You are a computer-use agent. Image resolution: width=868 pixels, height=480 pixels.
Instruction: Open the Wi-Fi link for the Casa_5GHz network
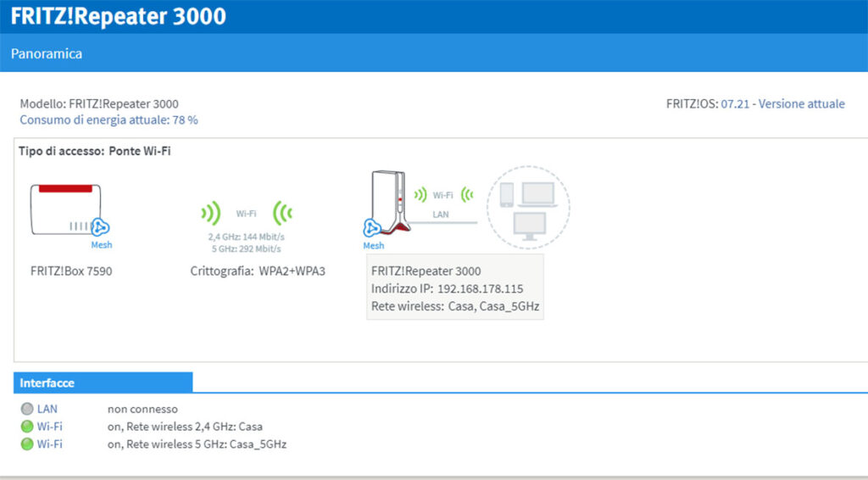tap(49, 444)
